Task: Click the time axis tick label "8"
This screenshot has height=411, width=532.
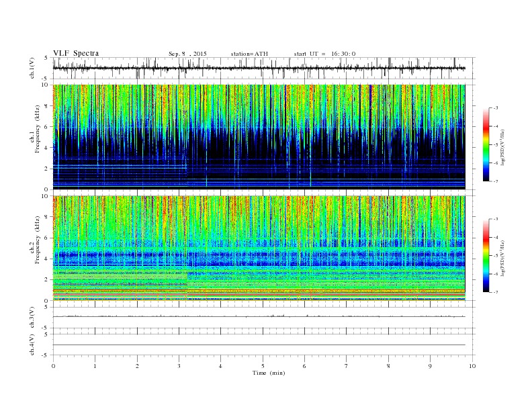Action: 388,366
